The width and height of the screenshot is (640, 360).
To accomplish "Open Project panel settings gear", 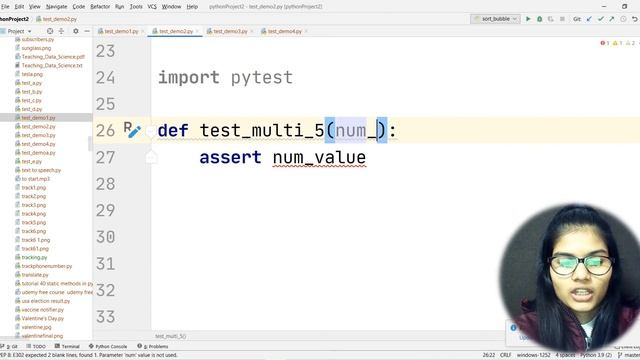I will tap(76, 31).
